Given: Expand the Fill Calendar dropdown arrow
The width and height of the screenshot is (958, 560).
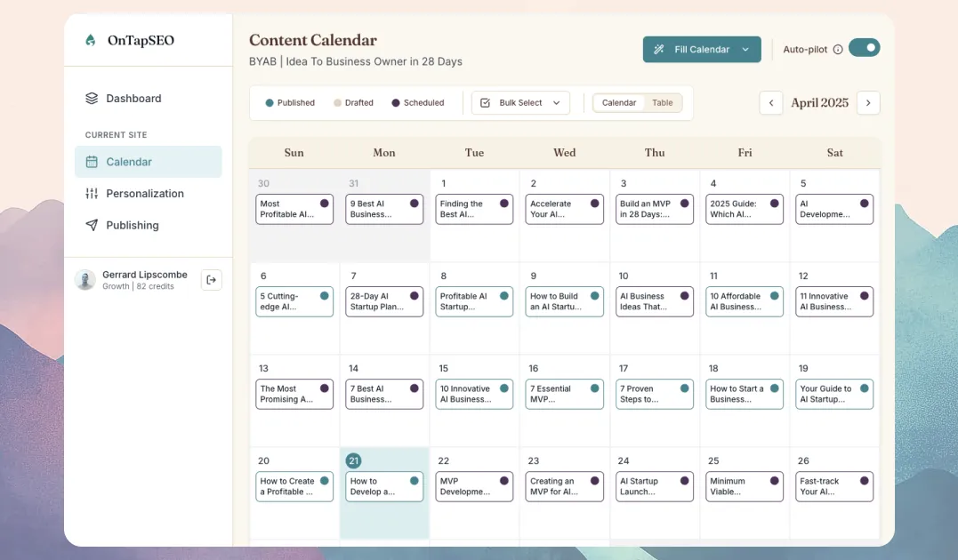Looking at the screenshot, I should click(745, 50).
